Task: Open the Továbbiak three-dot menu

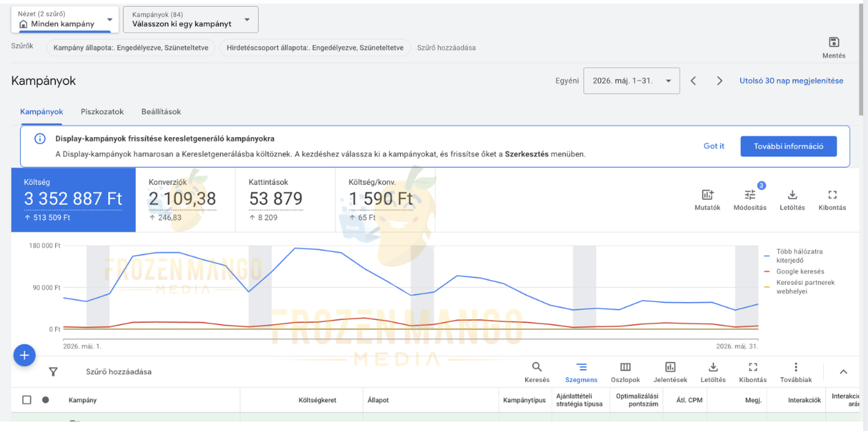Action: pyautogui.click(x=796, y=368)
